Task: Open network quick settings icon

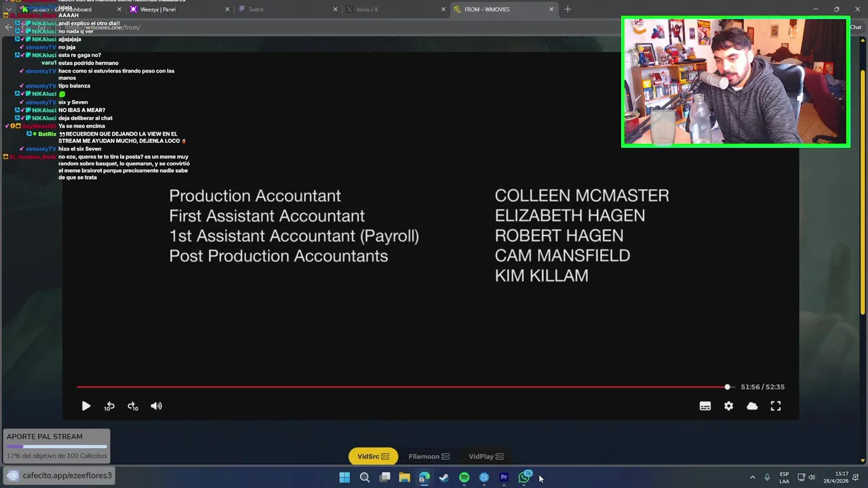Action: tap(801, 477)
